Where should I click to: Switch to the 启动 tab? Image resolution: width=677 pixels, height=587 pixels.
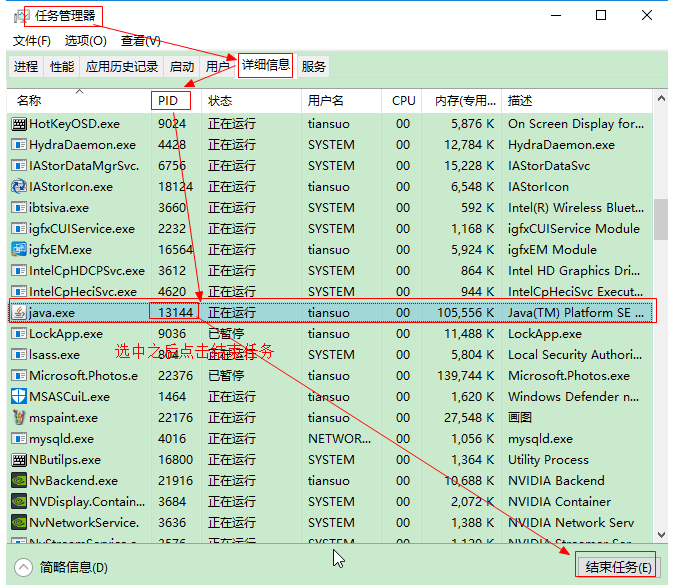point(181,66)
